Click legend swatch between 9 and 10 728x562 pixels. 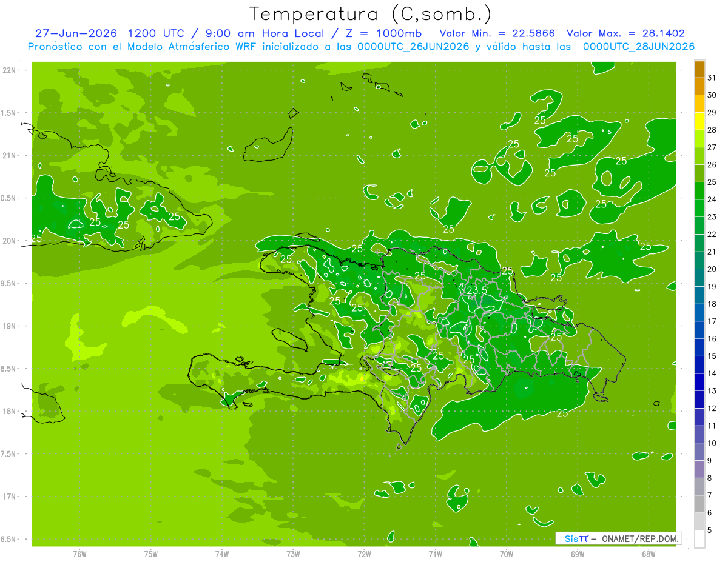(x=699, y=452)
